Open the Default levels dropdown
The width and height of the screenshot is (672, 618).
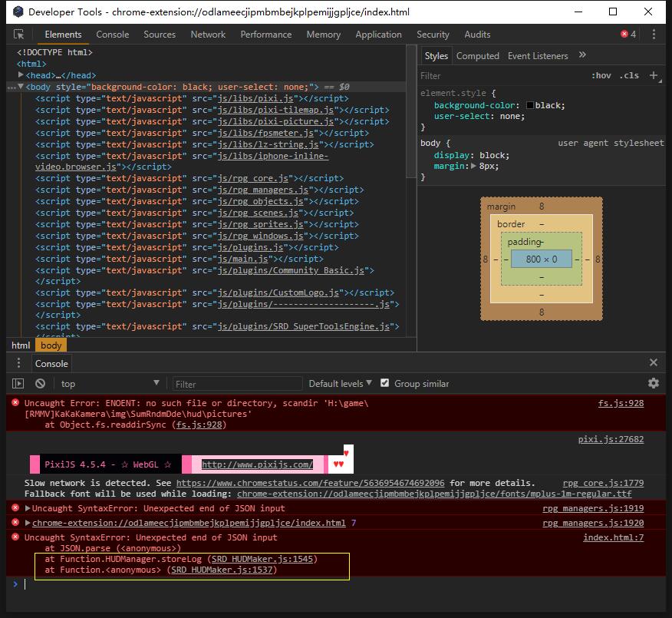pyautogui.click(x=340, y=383)
